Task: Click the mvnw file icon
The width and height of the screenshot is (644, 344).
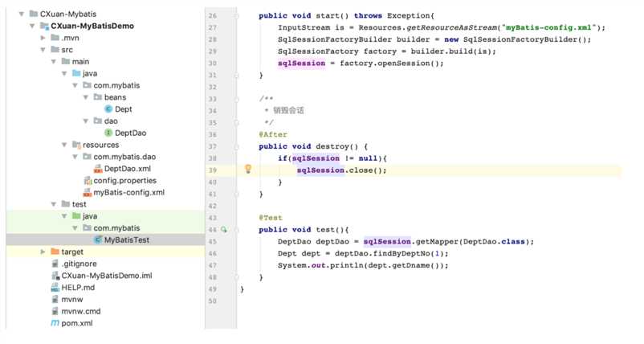Action: click(55, 300)
